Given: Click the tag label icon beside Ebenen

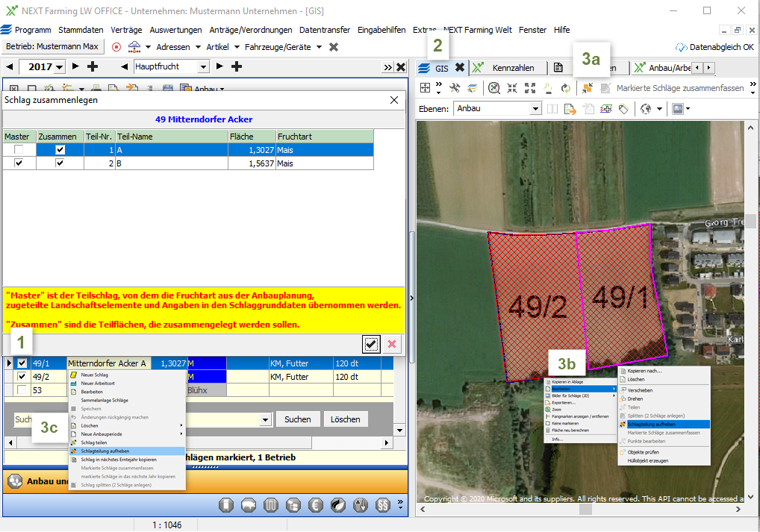Looking at the screenshot, I should [x=623, y=109].
